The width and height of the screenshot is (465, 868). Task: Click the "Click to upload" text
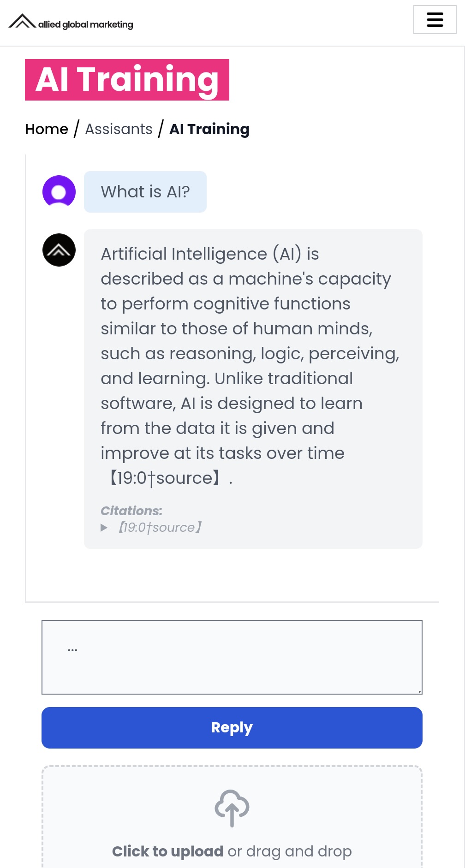coord(167,851)
